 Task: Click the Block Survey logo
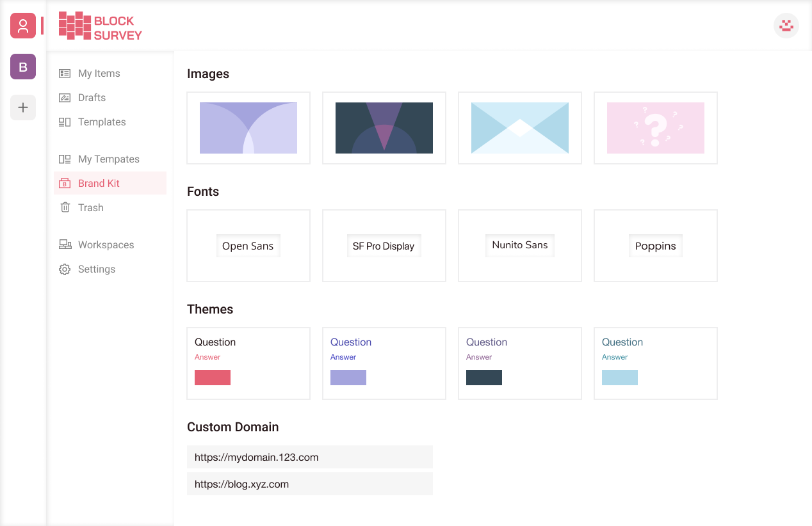coord(101,26)
